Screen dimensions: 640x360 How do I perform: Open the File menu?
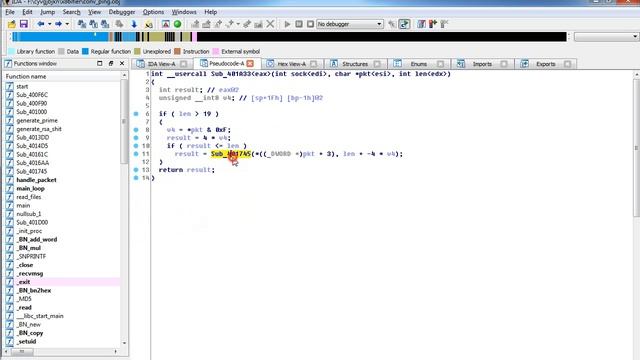(10, 12)
